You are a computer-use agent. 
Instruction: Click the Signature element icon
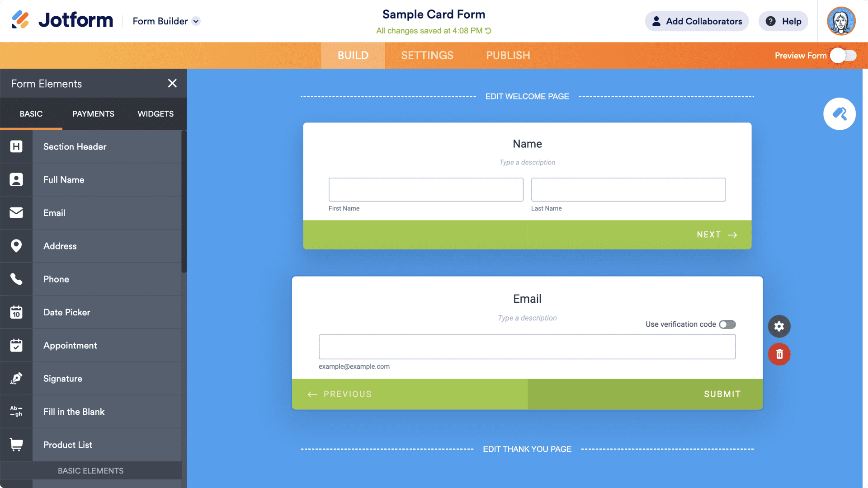click(16, 379)
